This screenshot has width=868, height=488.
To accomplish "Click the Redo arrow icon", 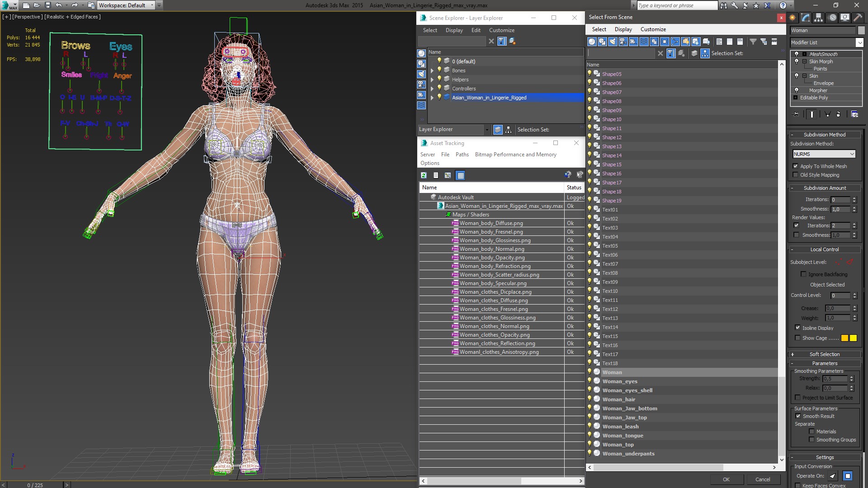I will 75,5.
